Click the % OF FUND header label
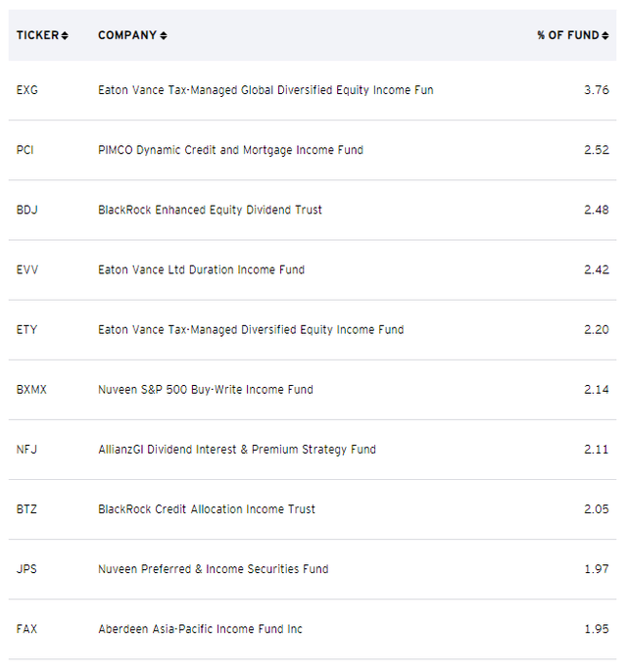 tap(568, 35)
